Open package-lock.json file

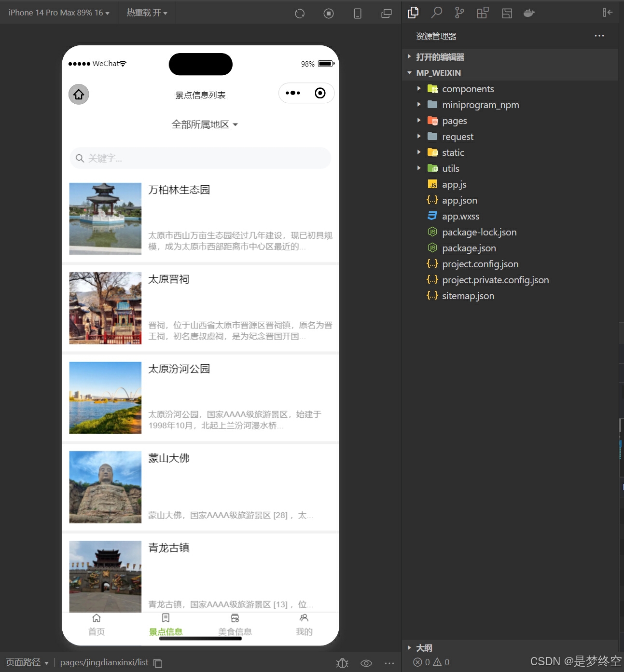pos(479,232)
